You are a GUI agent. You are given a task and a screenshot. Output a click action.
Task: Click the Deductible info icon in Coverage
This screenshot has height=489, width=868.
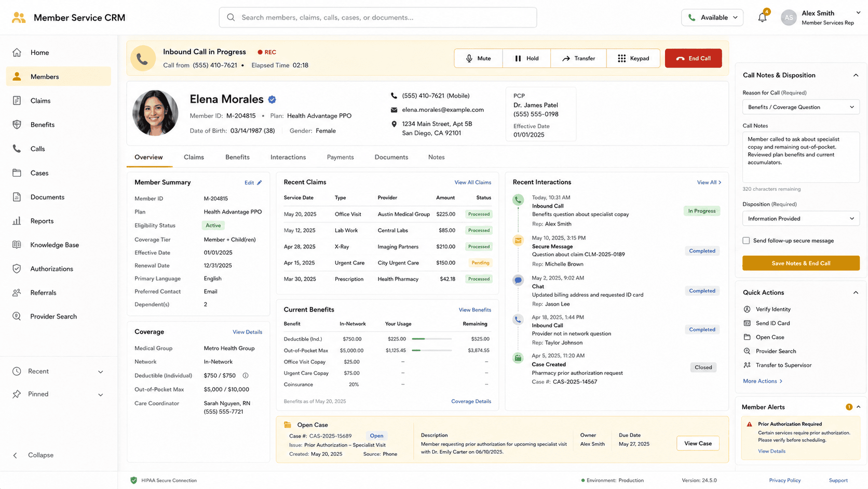click(246, 376)
